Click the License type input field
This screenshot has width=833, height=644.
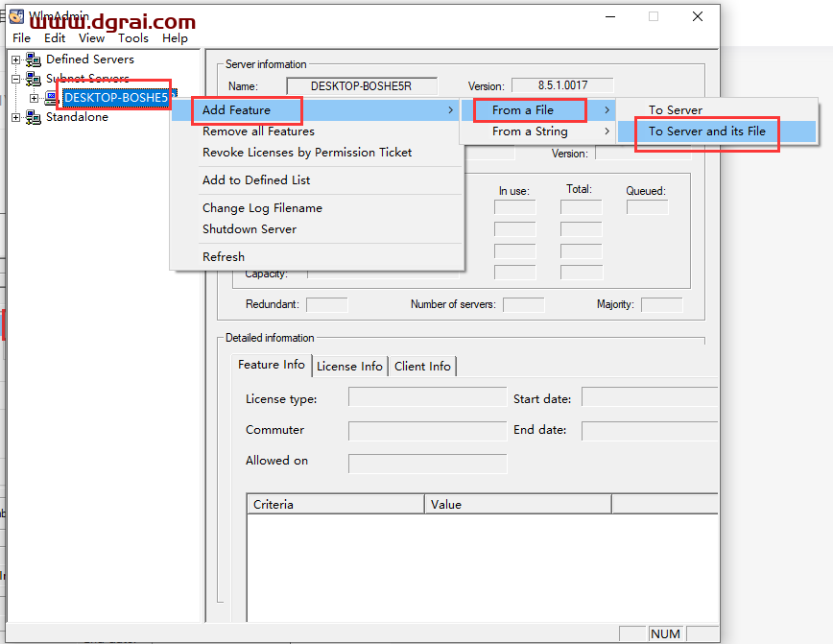[427, 398]
